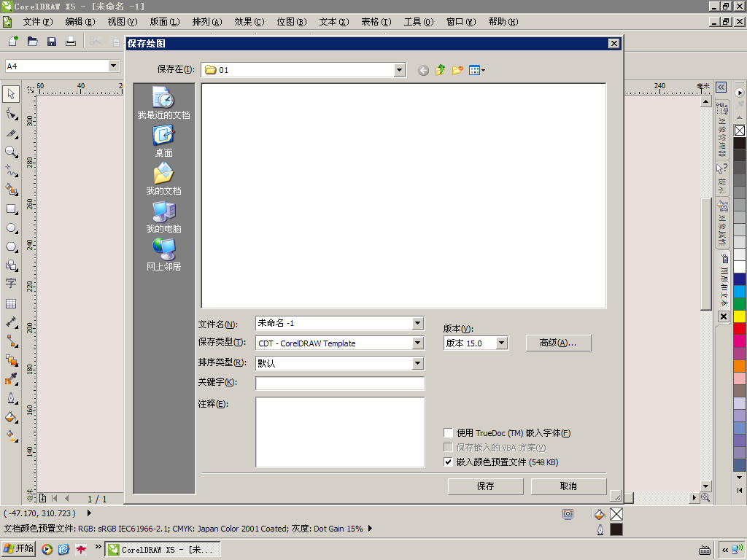Select the Text tool
This screenshot has height=560, width=747.
tap(11, 284)
